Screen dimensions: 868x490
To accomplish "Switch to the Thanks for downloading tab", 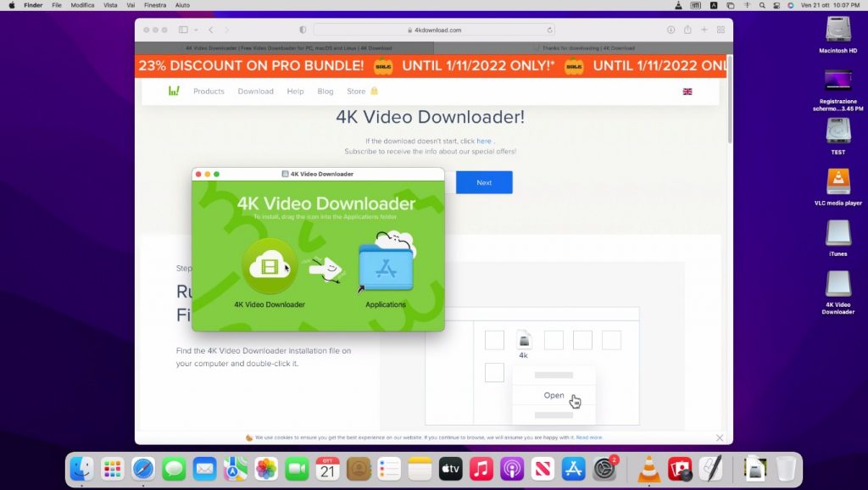I will click(x=584, y=48).
